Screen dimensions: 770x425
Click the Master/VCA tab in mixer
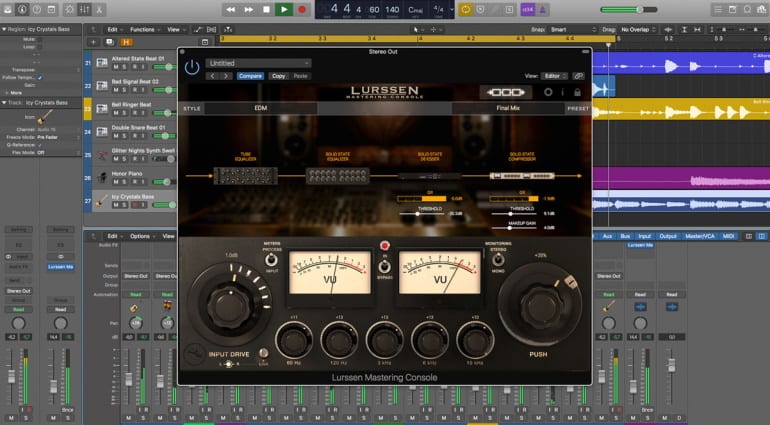click(700, 236)
